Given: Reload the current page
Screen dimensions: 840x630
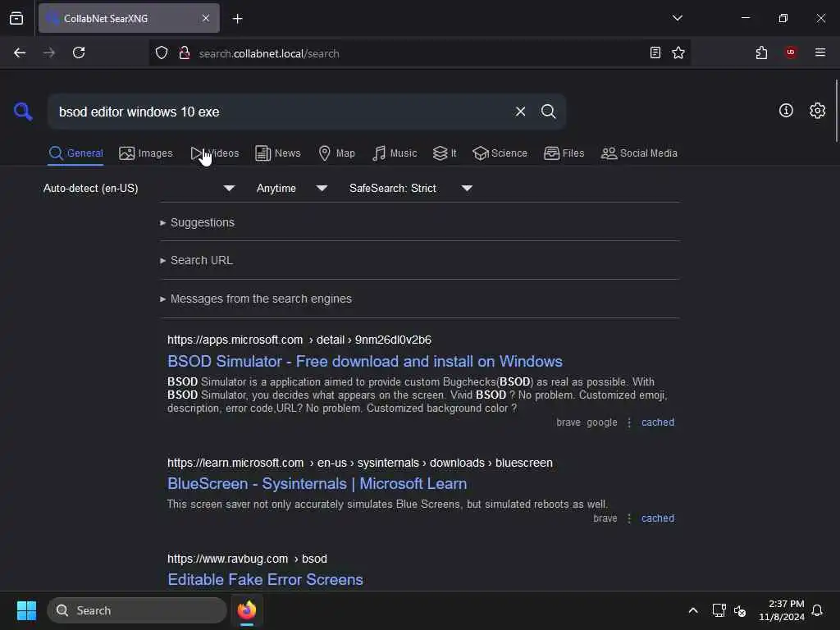Looking at the screenshot, I should tap(79, 52).
